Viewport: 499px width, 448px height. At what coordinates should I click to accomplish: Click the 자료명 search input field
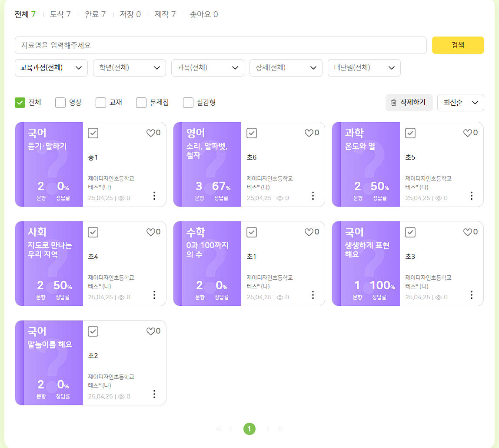point(220,45)
